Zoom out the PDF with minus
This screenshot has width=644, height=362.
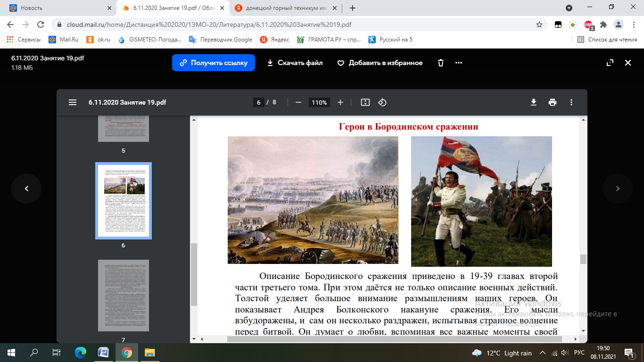[x=298, y=102]
